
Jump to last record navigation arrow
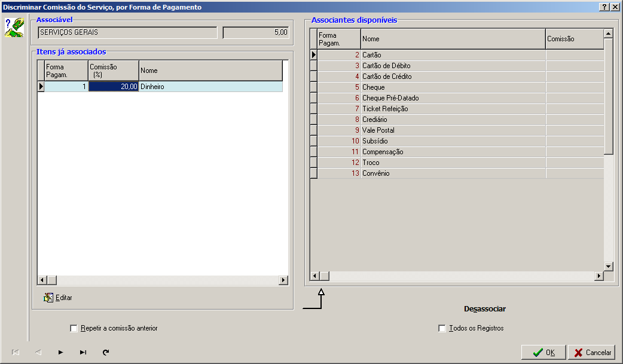click(83, 353)
